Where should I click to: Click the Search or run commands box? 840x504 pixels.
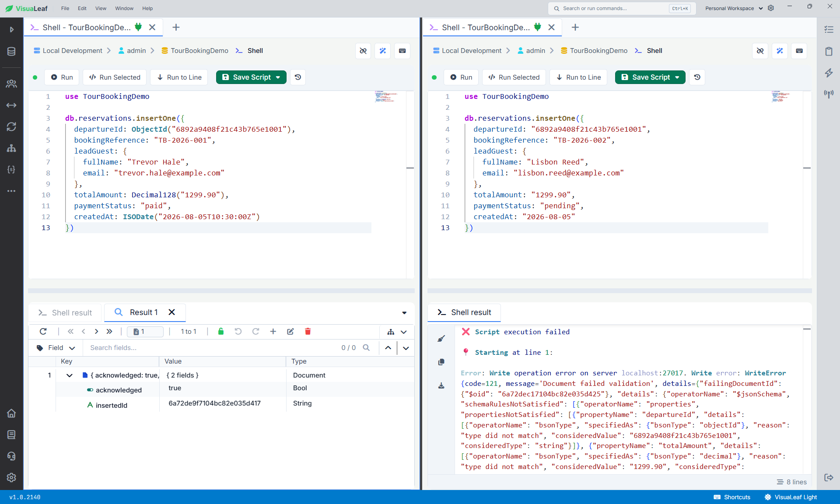(622, 8)
